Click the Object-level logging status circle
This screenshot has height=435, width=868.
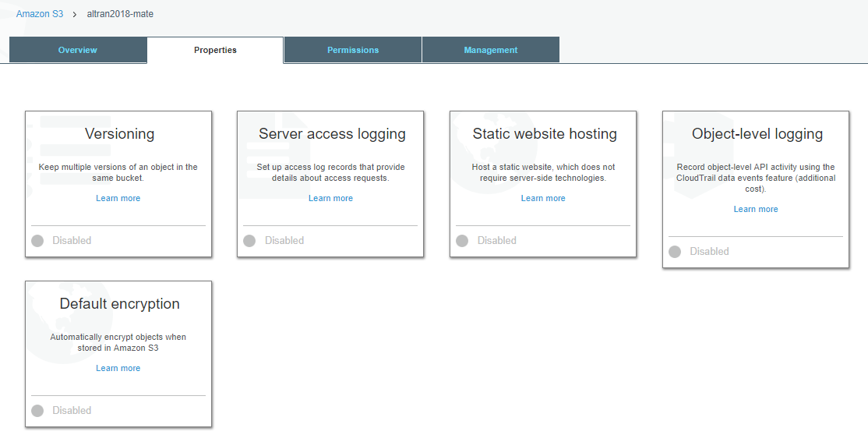click(674, 252)
